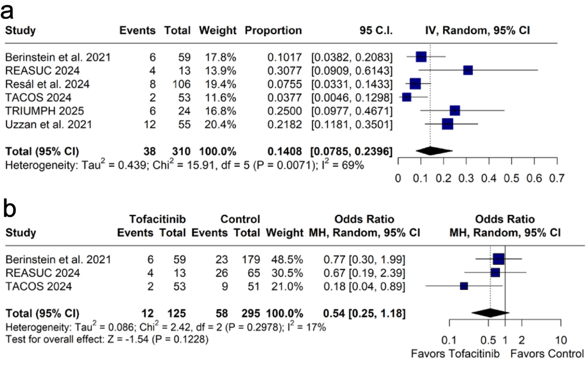Click the 'Test for overall effect' text line

pos(107,339)
